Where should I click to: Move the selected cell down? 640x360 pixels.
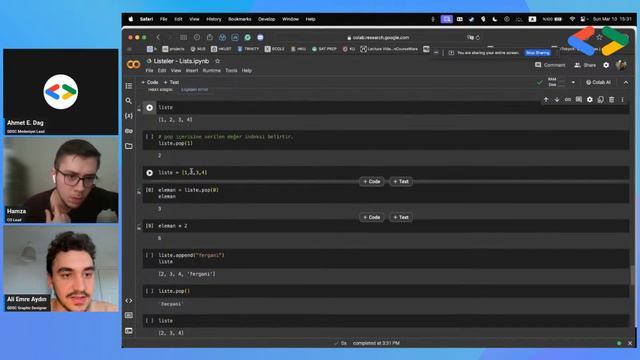coord(557,100)
